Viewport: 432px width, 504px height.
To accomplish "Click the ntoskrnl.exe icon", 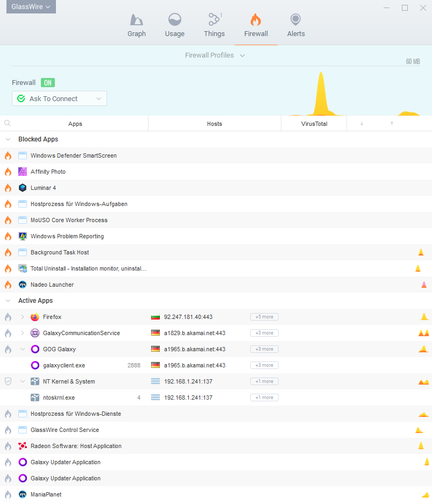I will [x=35, y=397].
